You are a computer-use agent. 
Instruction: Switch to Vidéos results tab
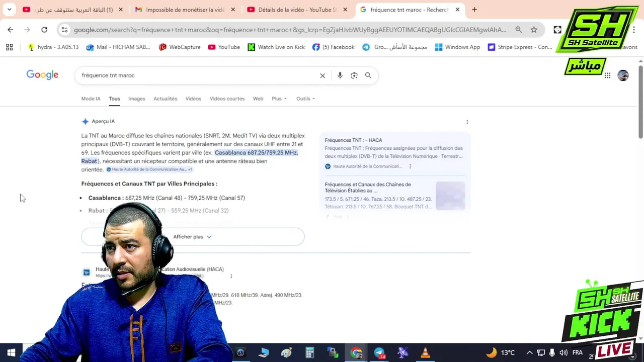pyautogui.click(x=193, y=99)
